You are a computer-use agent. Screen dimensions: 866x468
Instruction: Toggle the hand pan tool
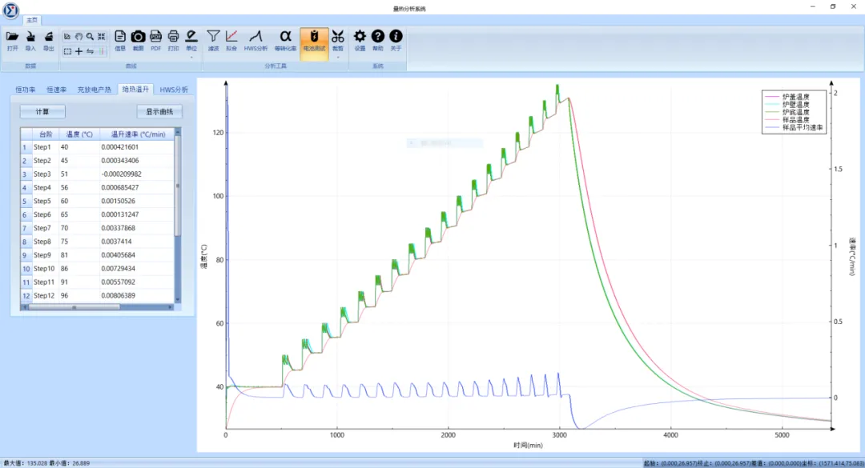point(78,35)
